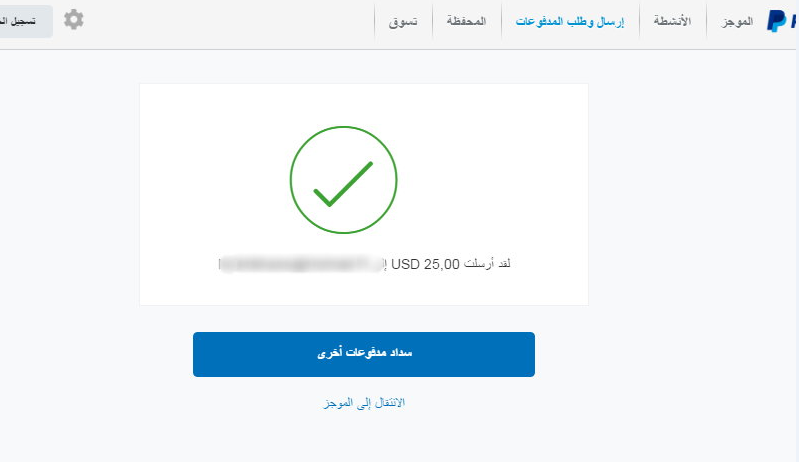Click divider between المحفظة and تسوق tabs

pyautogui.click(x=433, y=21)
